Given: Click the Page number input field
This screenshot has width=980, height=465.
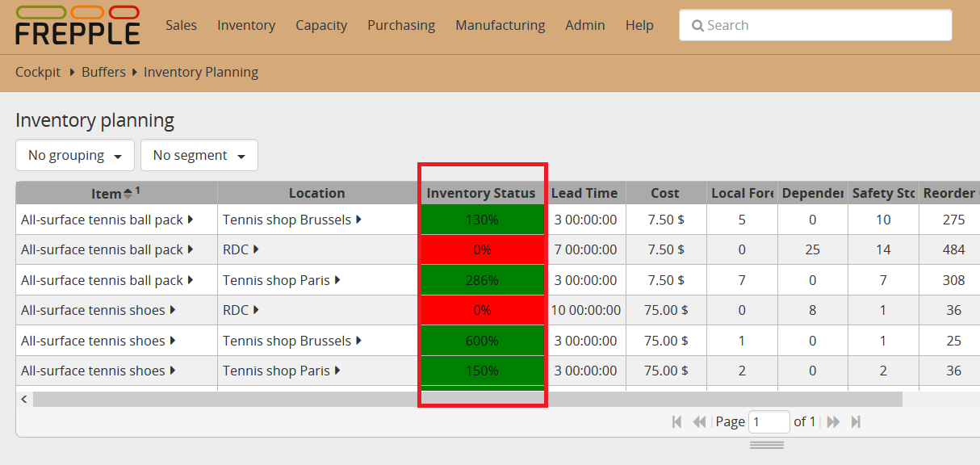Looking at the screenshot, I should click(769, 421).
